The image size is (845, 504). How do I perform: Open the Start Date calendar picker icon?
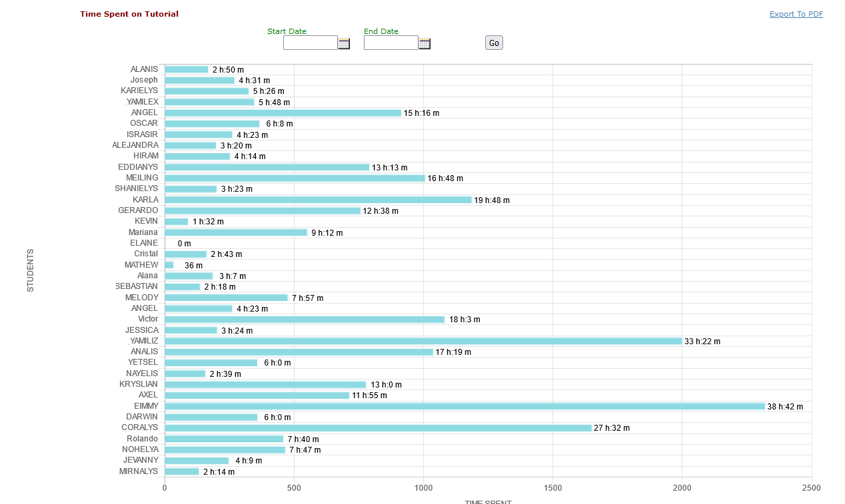[344, 44]
